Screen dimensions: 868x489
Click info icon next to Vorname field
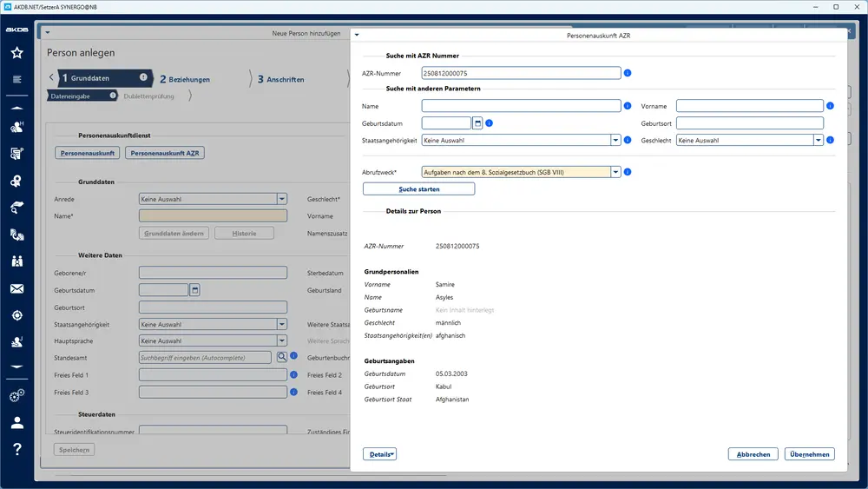tap(830, 106)
